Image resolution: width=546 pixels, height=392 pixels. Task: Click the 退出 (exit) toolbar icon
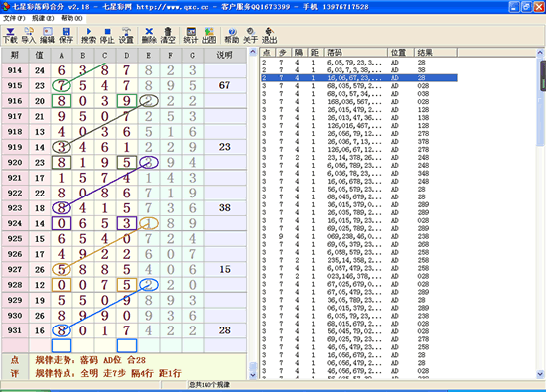(x=269, y=35)
